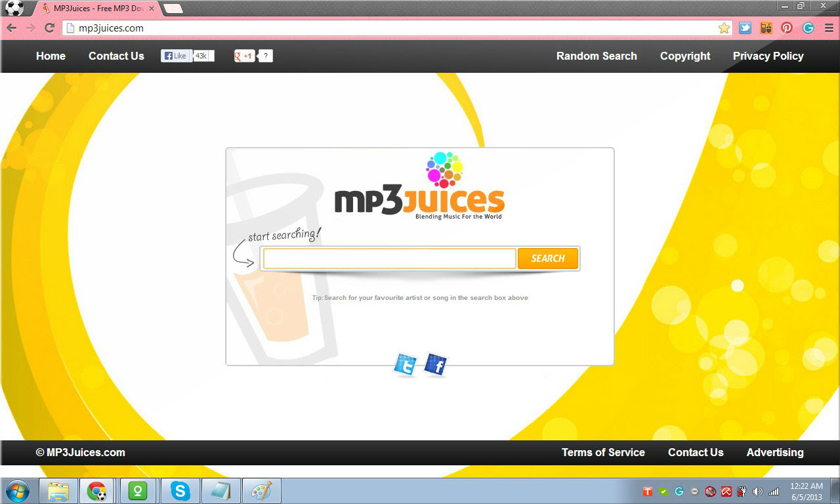Click the teal G tray icon
The image size is (840, 504).
point(679,491)
